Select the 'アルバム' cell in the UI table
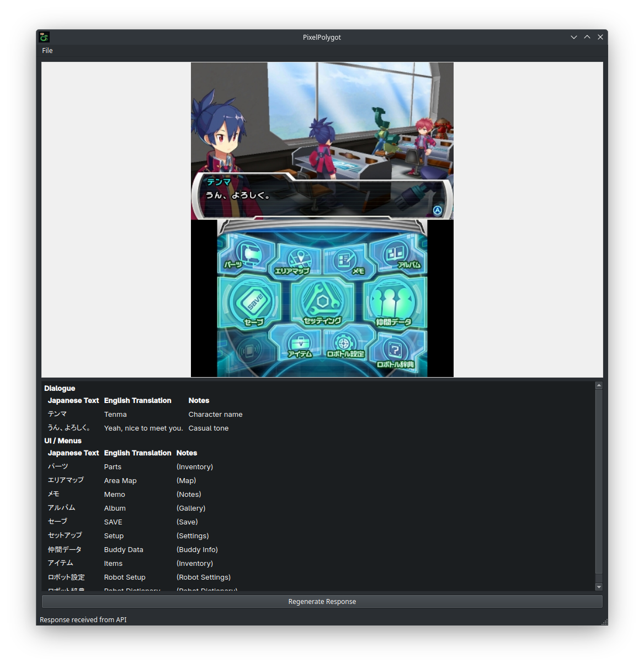The width and height of the screenshot is (644, 668). click(61, 508)
